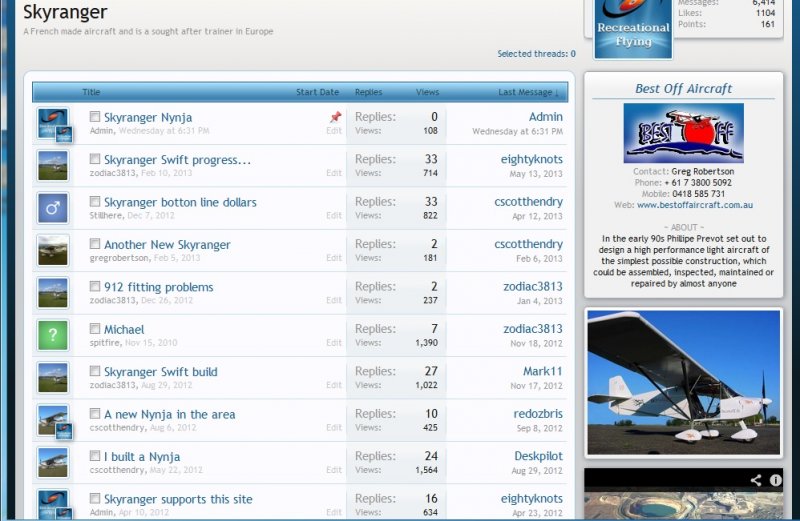Click Edit on Skyranger Nynja row
The image size is (800, 521).
pyautogui.click(x=334, y=131)
